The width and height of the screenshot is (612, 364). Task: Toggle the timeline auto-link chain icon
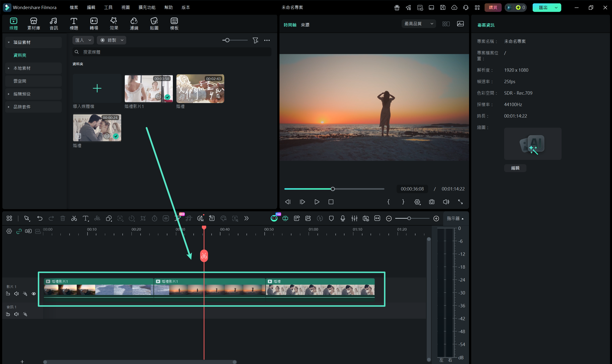[19, 231]
